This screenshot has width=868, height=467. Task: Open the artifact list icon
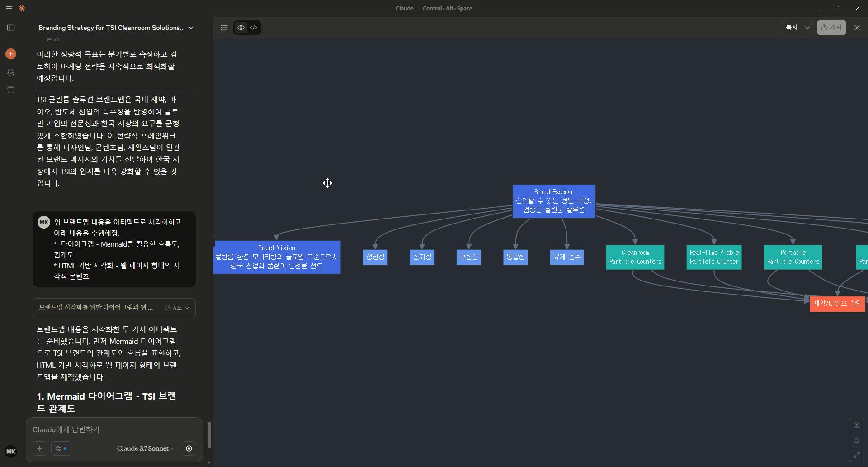[224, 28]
